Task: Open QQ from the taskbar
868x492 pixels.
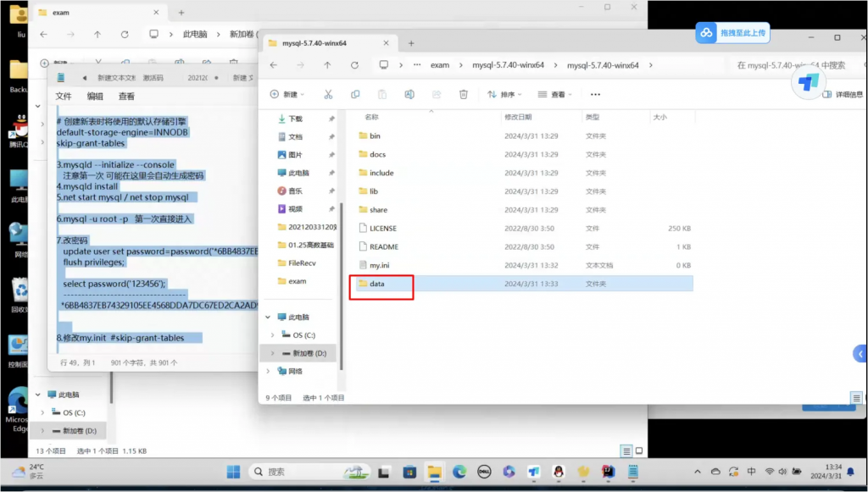Action: (558, 472)
